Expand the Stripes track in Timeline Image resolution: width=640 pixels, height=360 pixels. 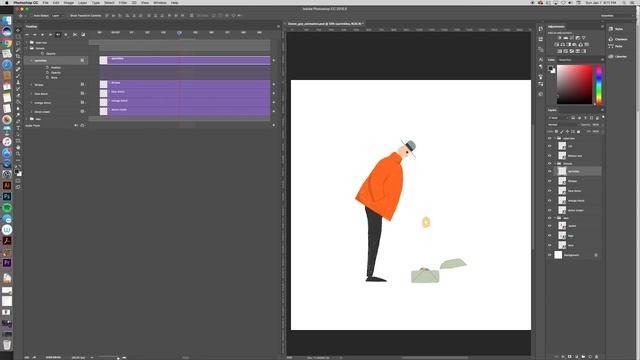coord(31,84)
